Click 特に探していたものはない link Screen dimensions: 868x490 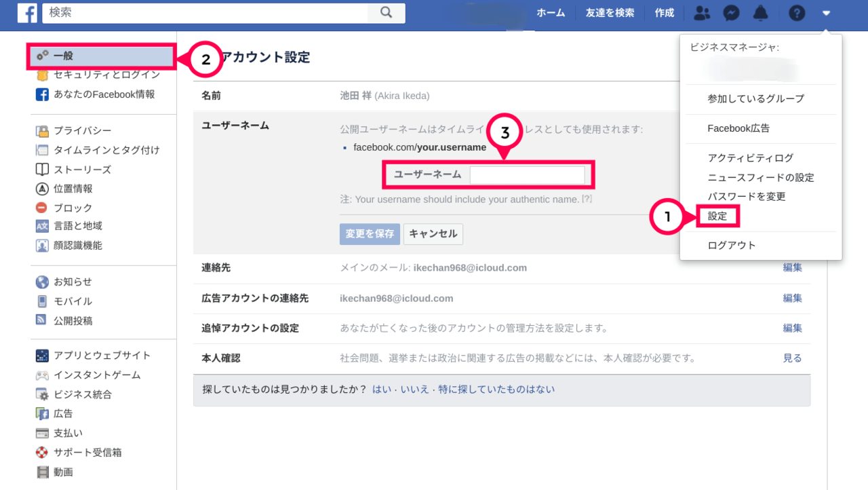coord(496,390)
